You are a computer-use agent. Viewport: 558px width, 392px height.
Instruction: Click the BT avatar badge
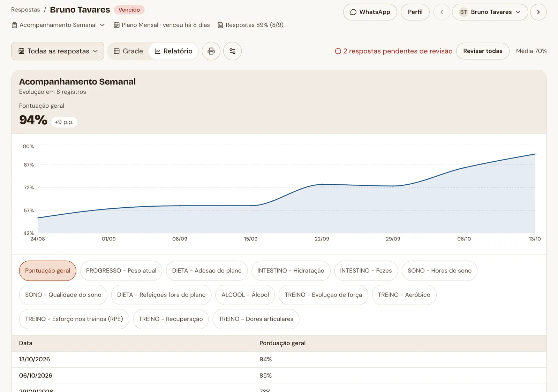pos(463,12)
